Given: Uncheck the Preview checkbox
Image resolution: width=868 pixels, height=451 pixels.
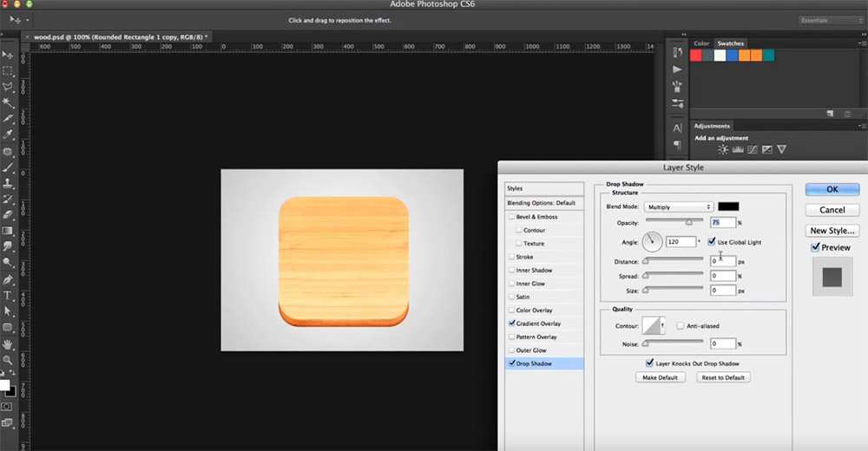Looking at the screenshot, I should point(815,247).
